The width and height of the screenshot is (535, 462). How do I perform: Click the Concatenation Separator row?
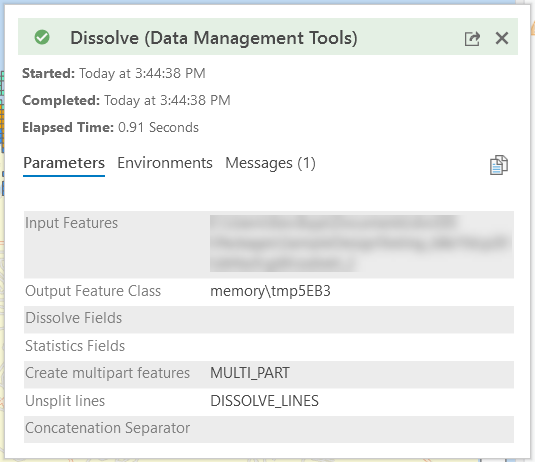click(x=269, y=429)
